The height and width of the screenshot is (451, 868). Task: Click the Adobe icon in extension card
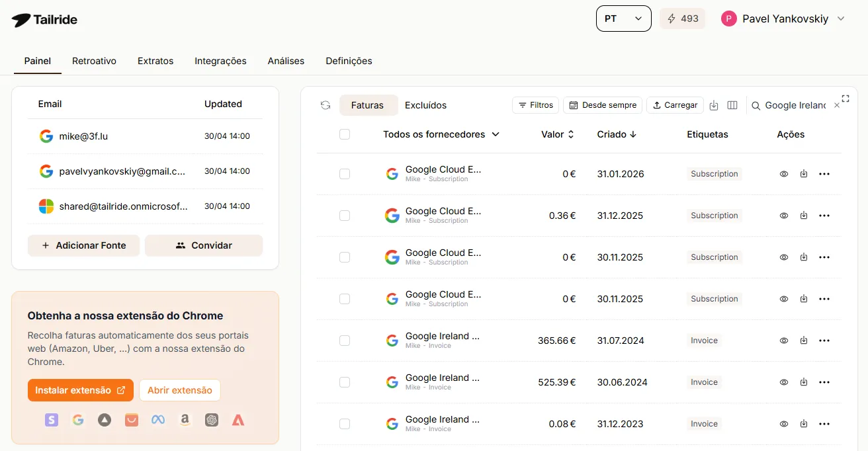click(238, 419)
